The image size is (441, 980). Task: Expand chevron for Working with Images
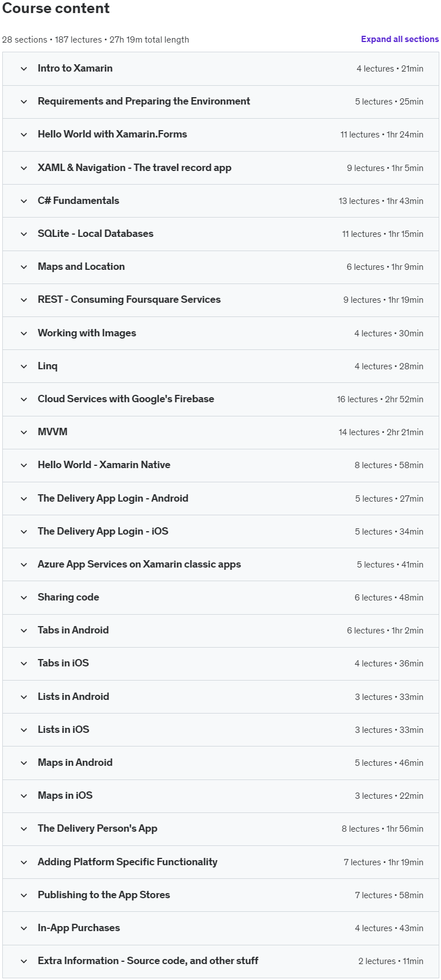point(24,333)
